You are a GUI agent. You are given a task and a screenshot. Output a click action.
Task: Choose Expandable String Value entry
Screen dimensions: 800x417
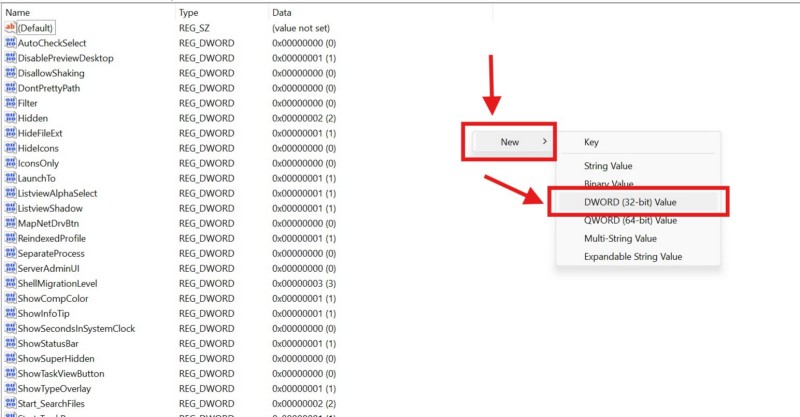(633, 257)
